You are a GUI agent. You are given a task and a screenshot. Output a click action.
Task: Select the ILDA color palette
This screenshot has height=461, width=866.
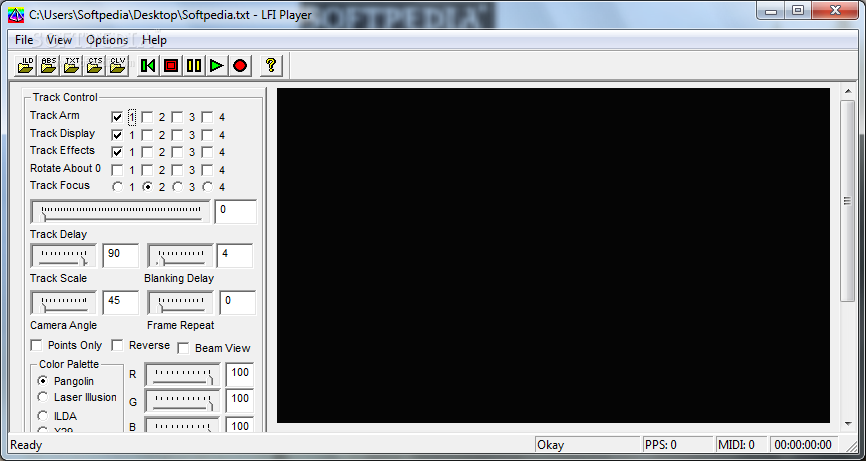click(43, 416)
